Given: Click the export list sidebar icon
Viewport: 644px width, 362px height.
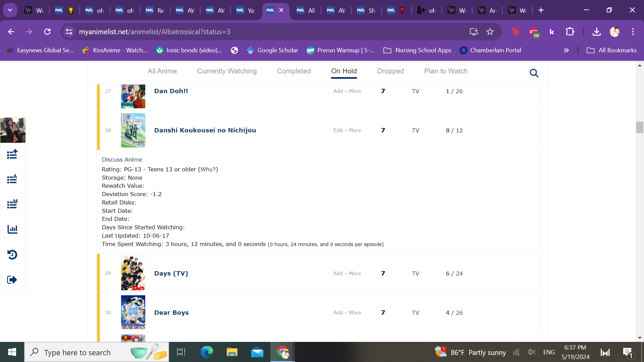Looking at the screenshot, I should (x=12, y=280).
